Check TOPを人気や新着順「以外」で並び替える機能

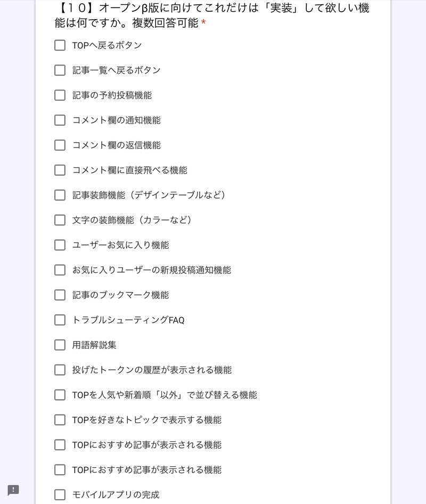click(x=60, y=395)
